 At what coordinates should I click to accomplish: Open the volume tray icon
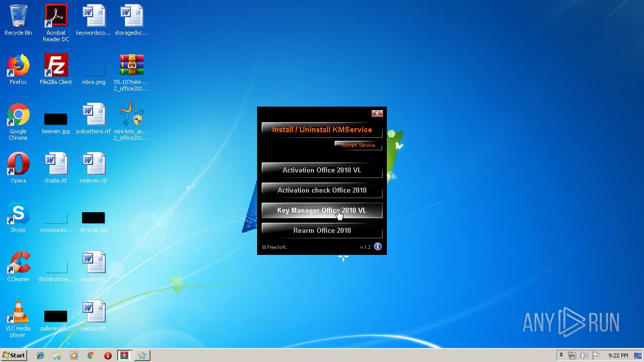(x=584, y=355)
